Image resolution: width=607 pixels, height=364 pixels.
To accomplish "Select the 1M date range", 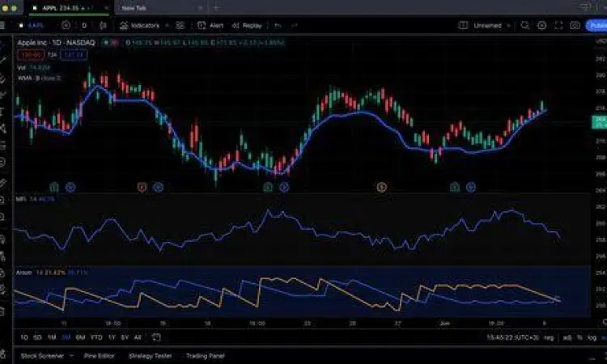I will click(x=52, y=337).
